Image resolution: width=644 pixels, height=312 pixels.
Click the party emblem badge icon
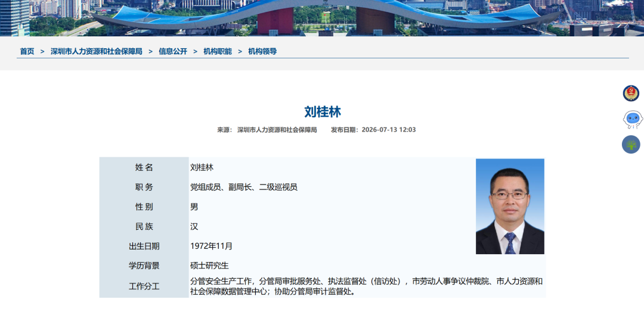(x=631, y=93)
